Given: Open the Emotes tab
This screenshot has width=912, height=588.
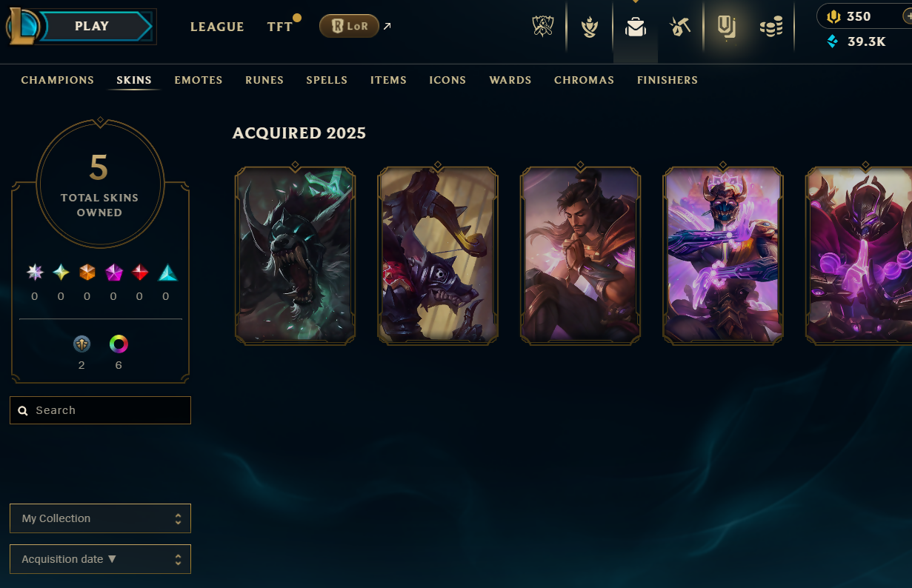Looking at the screenshot, I should (199, 80).
